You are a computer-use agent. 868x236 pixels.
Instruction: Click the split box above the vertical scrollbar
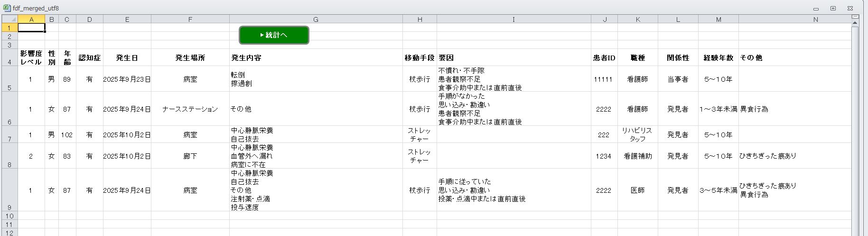(x=855, y=17)
